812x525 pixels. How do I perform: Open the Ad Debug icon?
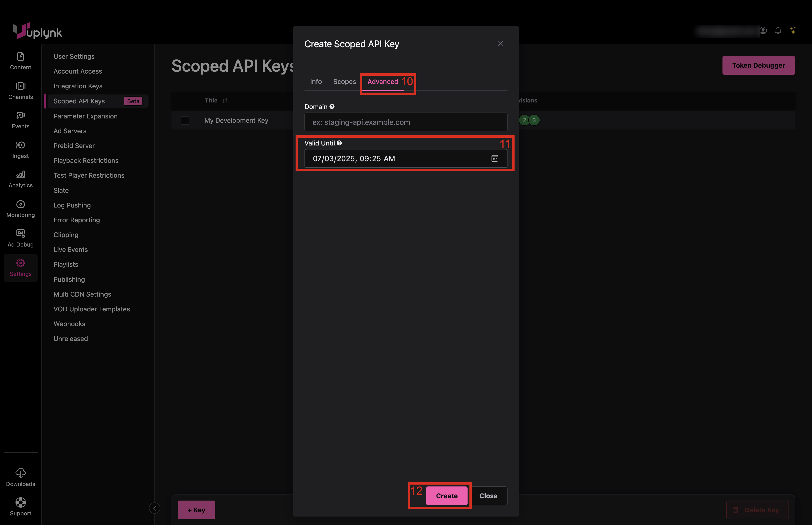pos(20,234)
